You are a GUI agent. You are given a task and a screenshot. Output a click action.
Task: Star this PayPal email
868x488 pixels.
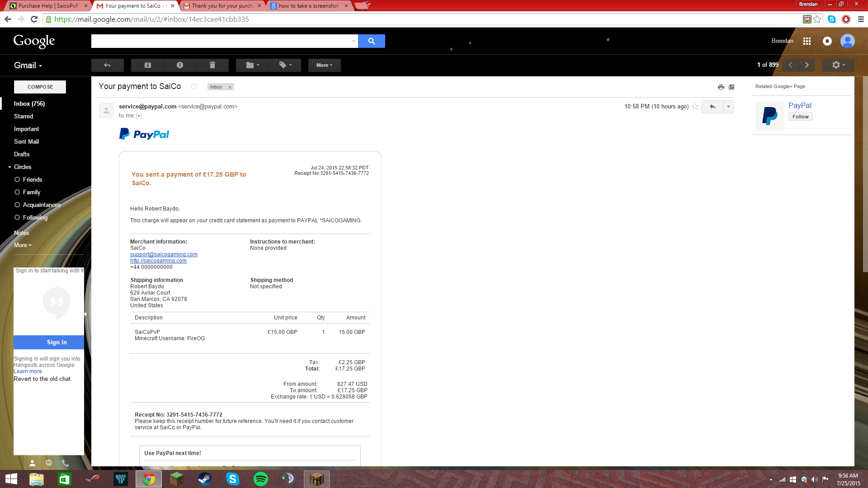695,107
